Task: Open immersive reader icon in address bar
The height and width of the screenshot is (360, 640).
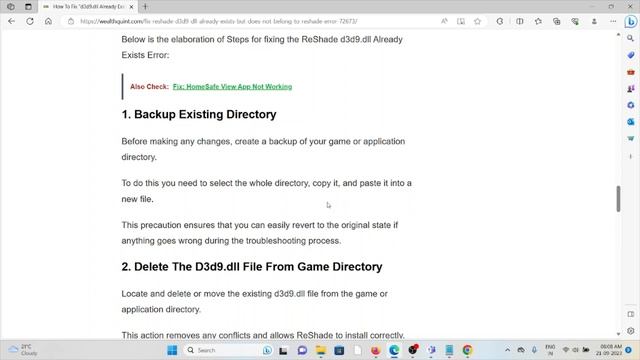Action: (461, 21)
